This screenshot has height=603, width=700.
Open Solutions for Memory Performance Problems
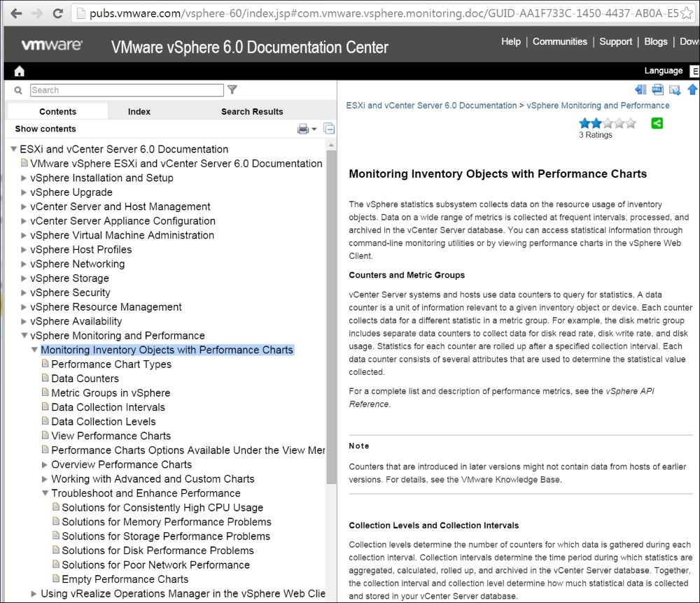(167, 522)
